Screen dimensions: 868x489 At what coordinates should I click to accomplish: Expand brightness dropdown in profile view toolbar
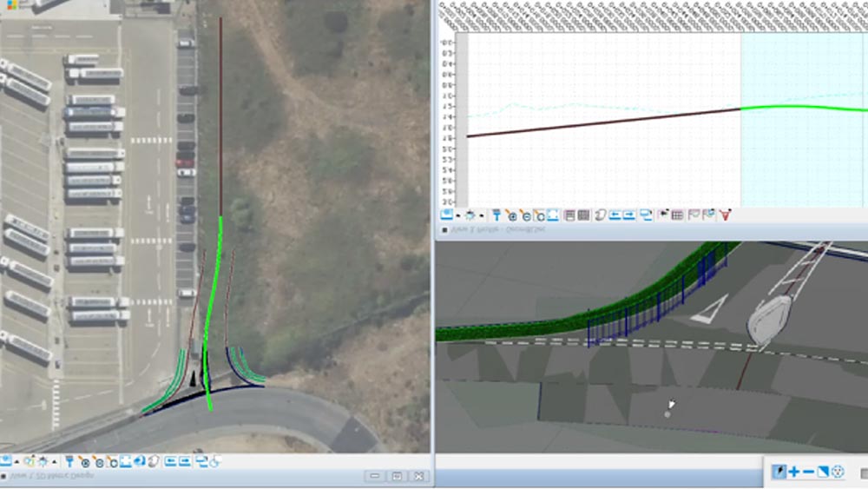[482, 216]
